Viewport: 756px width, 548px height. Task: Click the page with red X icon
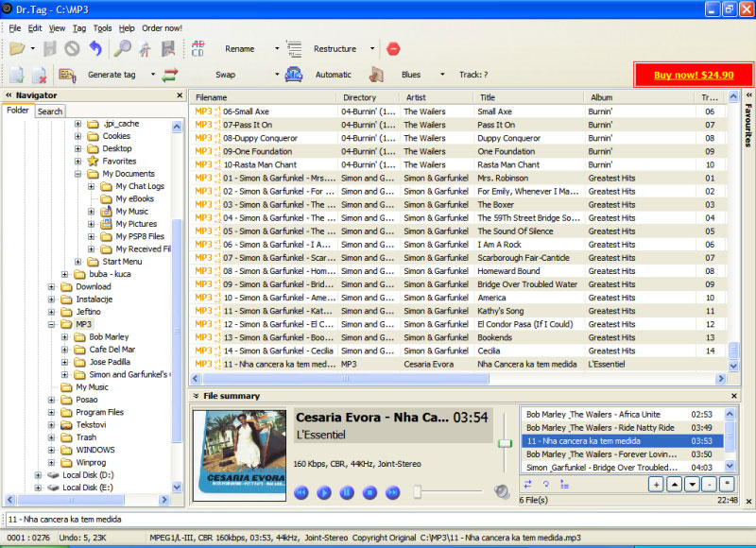pyautogui.click(x=39, y=75)
